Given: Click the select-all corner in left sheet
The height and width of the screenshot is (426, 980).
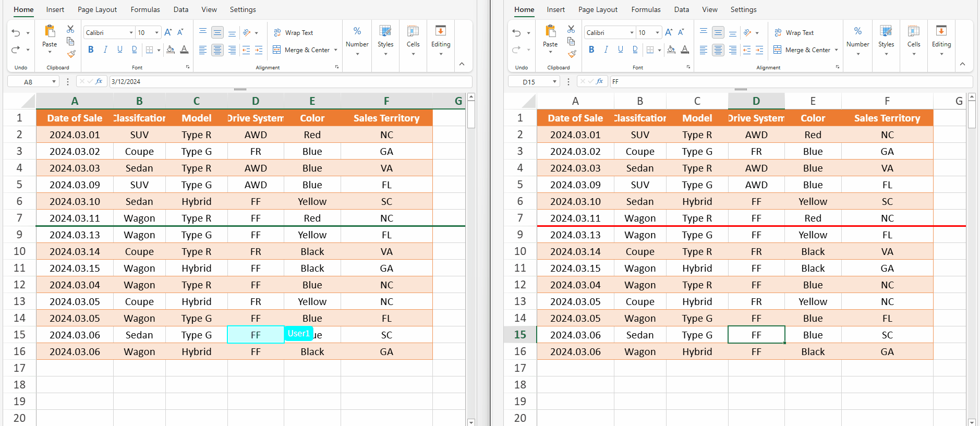Looking at the screenshot, I should pyautogui.click(x=20, y=101).
